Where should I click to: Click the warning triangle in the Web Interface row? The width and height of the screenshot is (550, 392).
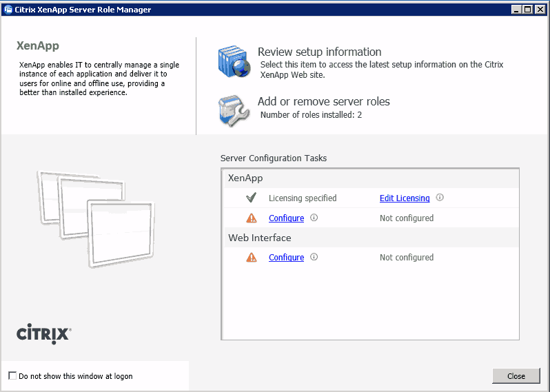pos(252,258)
